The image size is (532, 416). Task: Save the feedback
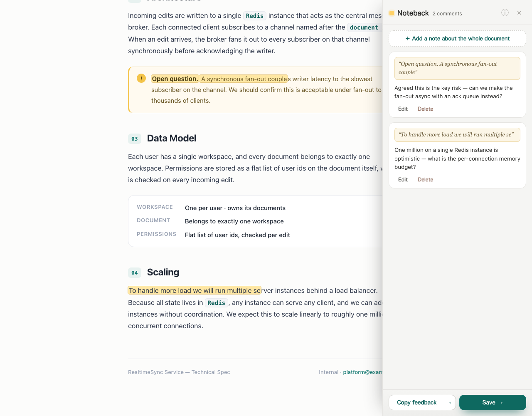493,403
